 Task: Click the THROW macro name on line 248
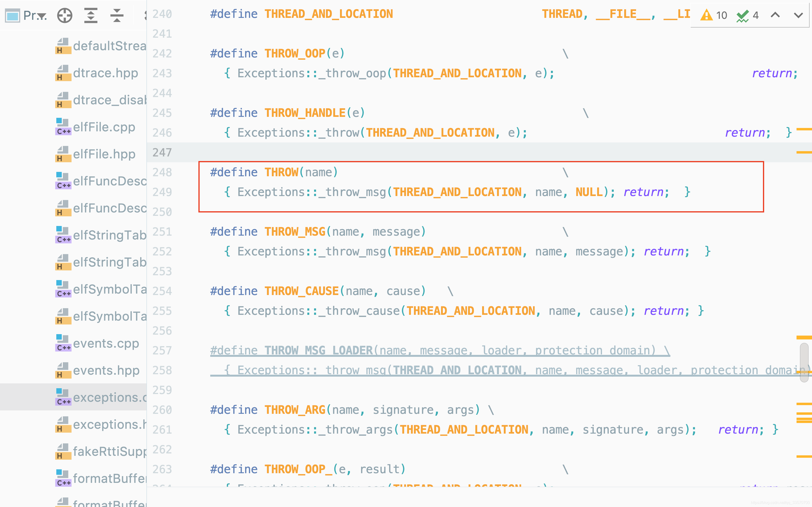[x=281, y=172]
